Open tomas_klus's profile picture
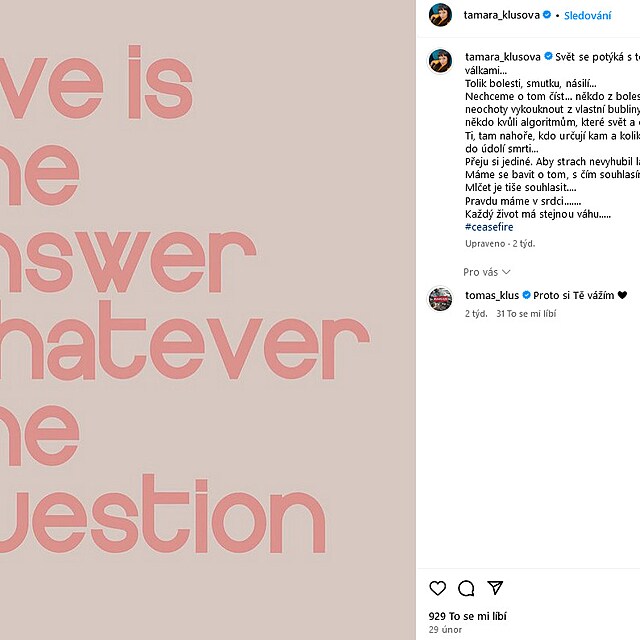 pos(440,299)
